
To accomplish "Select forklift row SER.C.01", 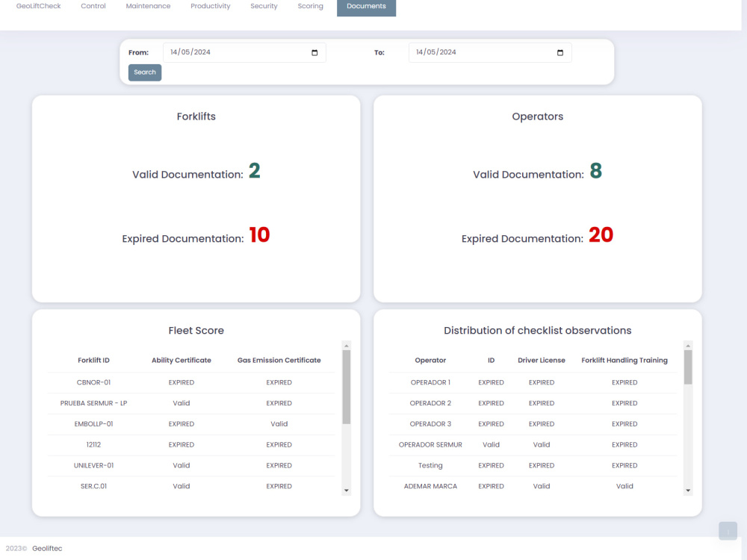I will [191, 486].
